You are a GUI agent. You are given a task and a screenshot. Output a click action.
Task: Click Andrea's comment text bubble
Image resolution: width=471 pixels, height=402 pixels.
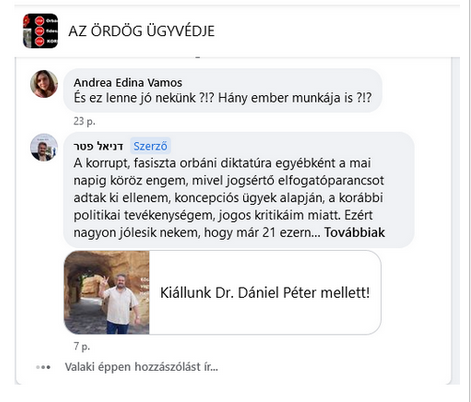223,90
